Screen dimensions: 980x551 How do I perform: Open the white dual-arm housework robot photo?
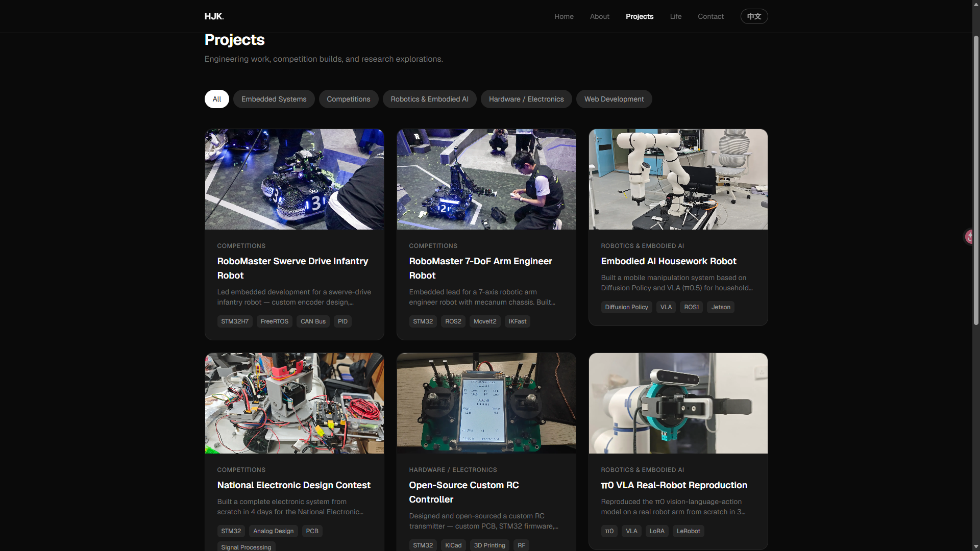(x=678, y=179)
